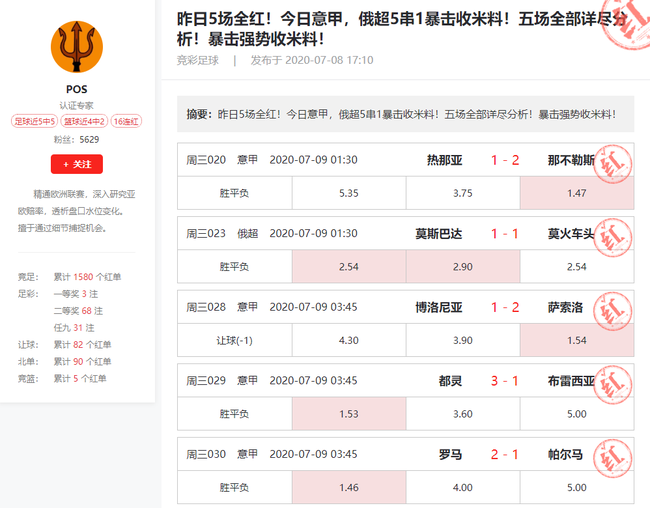This screenshot has height=508, width=650.
Task: Select the highlighted 2.90 draw odds cell
Action: click(463, 267)
